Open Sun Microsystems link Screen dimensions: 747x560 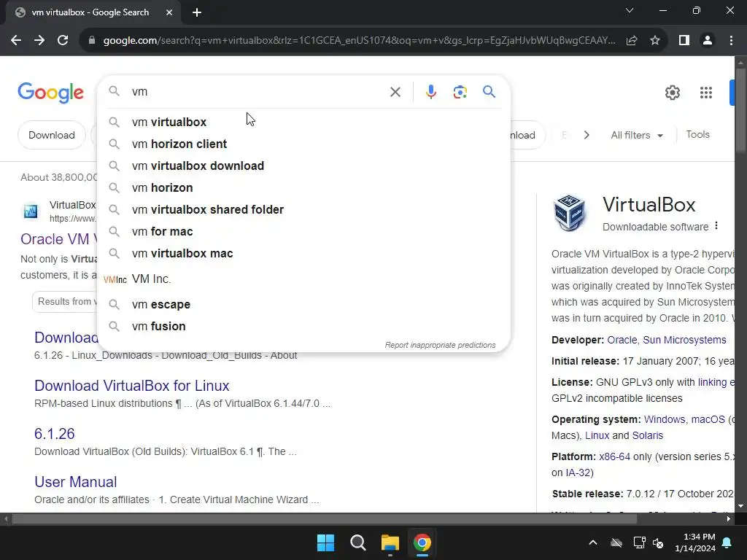tap(684, 340)
